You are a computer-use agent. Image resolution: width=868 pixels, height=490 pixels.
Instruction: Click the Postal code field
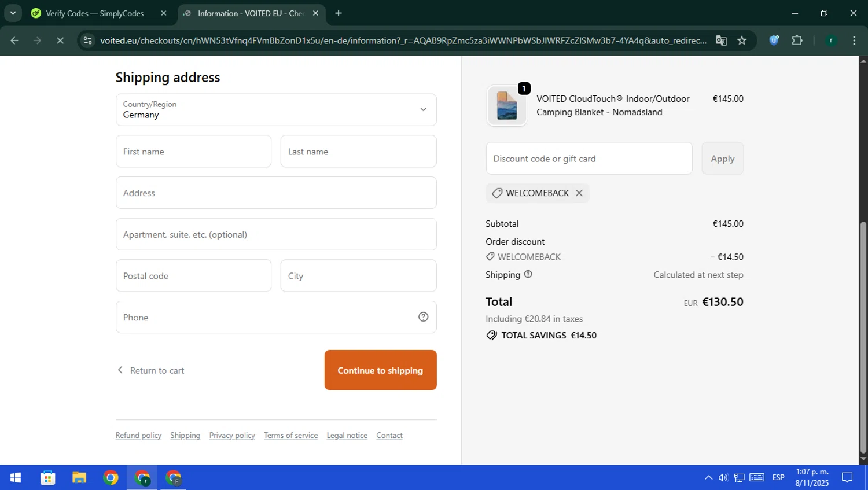pyautogui.click(x=193, y=276)
